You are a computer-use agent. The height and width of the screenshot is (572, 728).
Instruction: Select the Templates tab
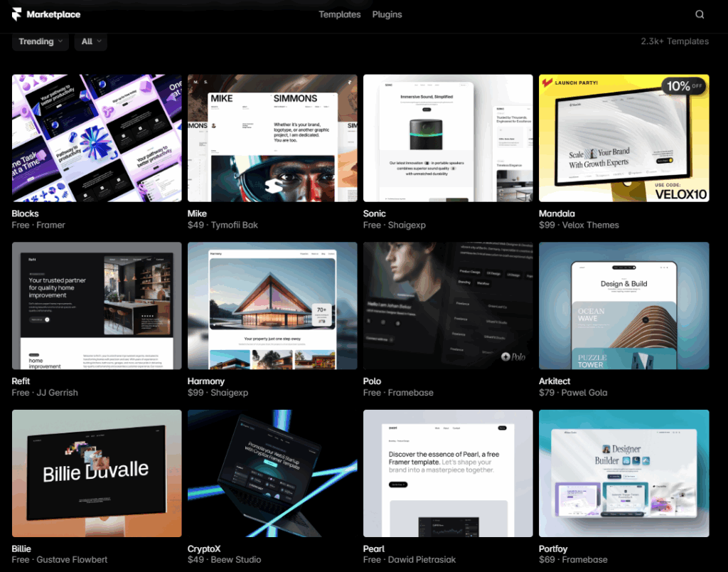pos(340,14)
